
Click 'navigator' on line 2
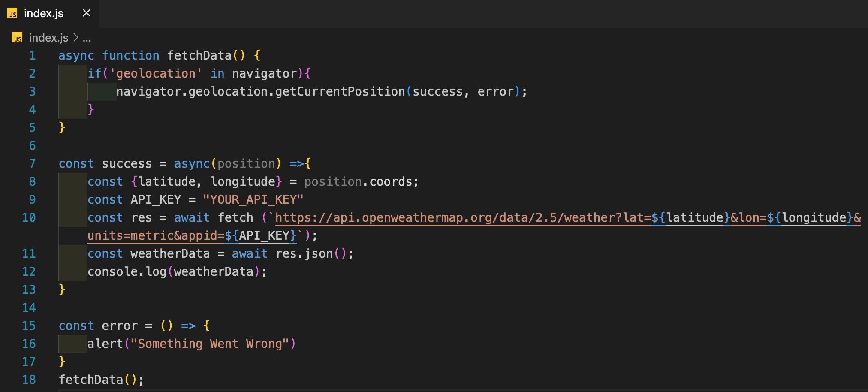click(264, 74)
